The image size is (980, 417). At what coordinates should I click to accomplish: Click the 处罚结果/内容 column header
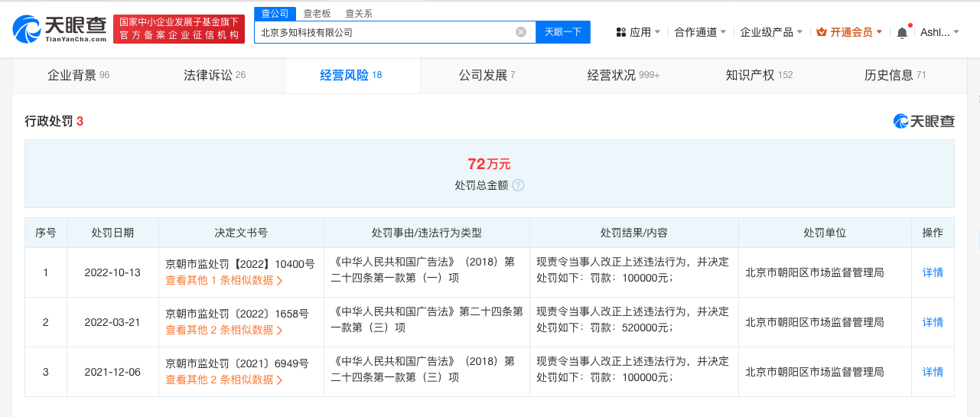click(634, 233)
